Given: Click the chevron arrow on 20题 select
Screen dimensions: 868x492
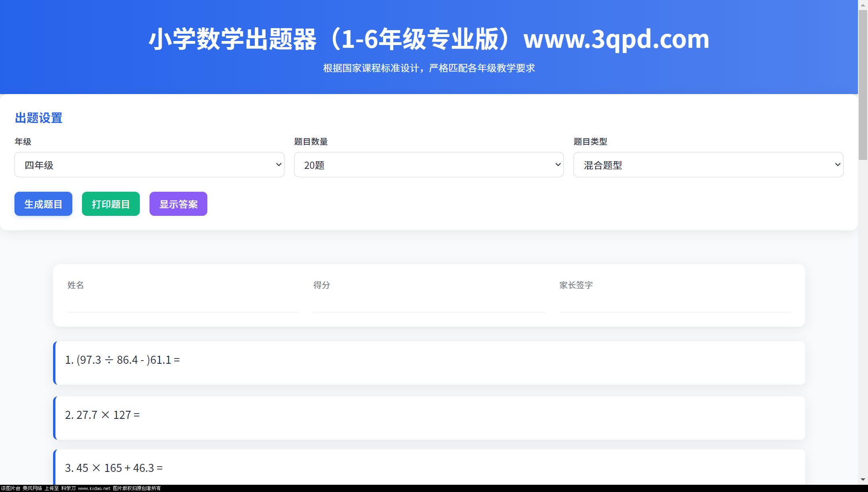Looking at the screenshot, I should point(558,165).
